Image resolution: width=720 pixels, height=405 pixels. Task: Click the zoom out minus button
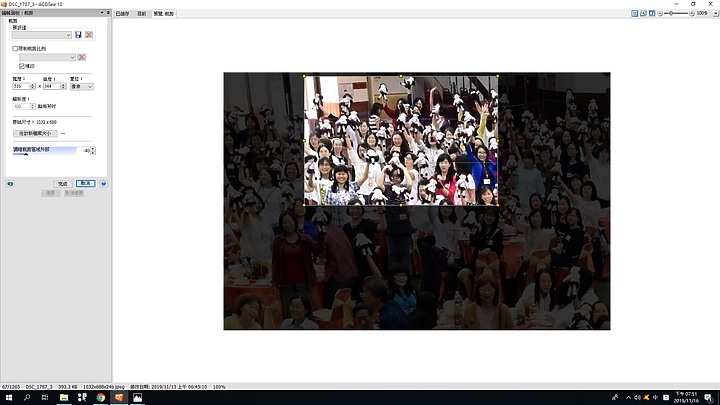coord(660,14)
